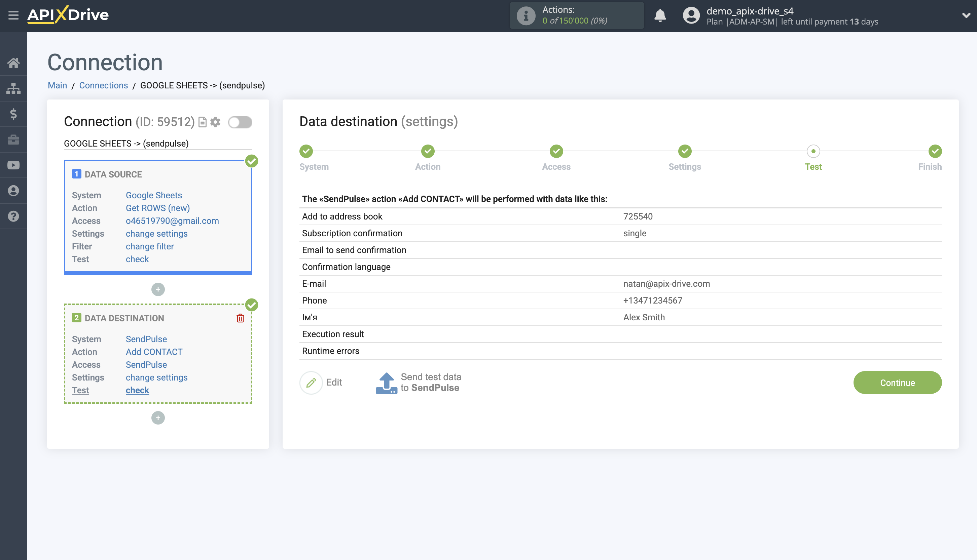The image size is (977, 560).
Task: Click change filter in Data Source
Action: click(x=150, y=246)
